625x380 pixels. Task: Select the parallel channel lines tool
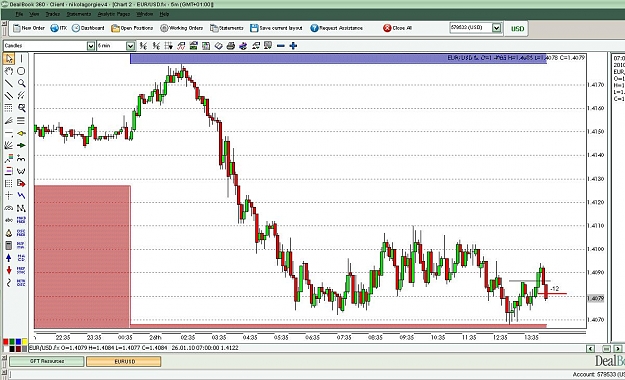[x=9, y=96]
